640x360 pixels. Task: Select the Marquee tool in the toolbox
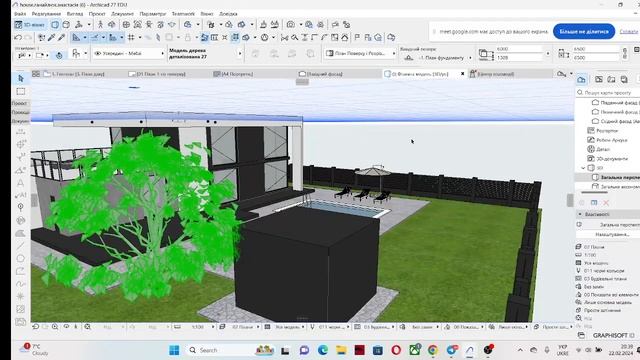(21, 91)
